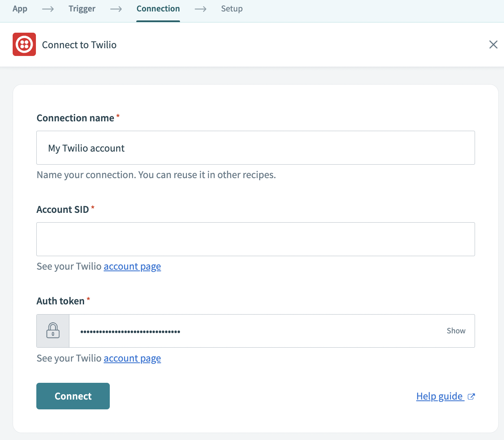Open the Setup step

pos(231,9)
